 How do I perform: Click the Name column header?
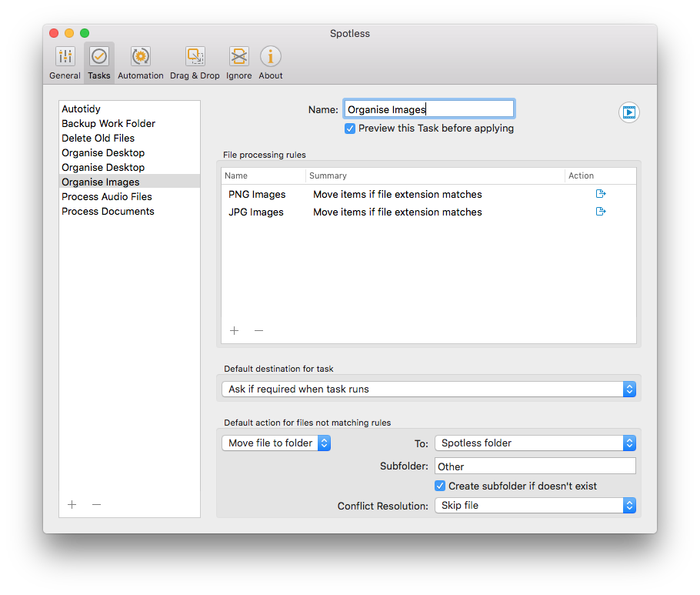click(x=263, y=176)
